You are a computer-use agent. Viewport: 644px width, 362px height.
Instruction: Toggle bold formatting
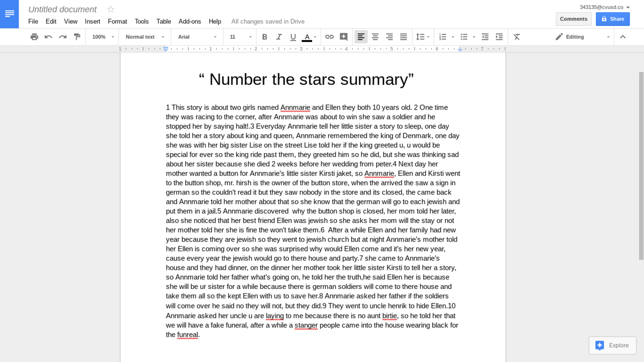coord(264,37)
